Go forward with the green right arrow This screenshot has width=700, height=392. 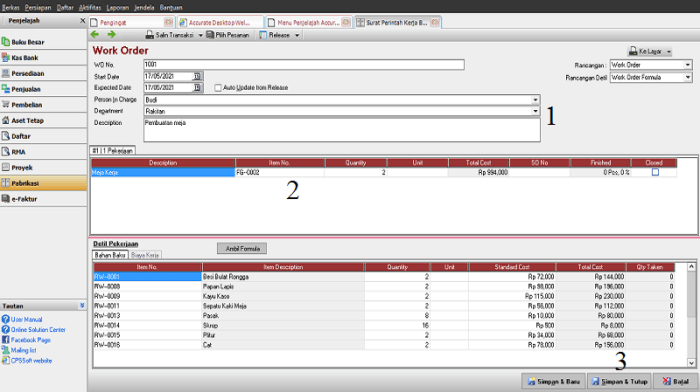(x=112, y=34)
